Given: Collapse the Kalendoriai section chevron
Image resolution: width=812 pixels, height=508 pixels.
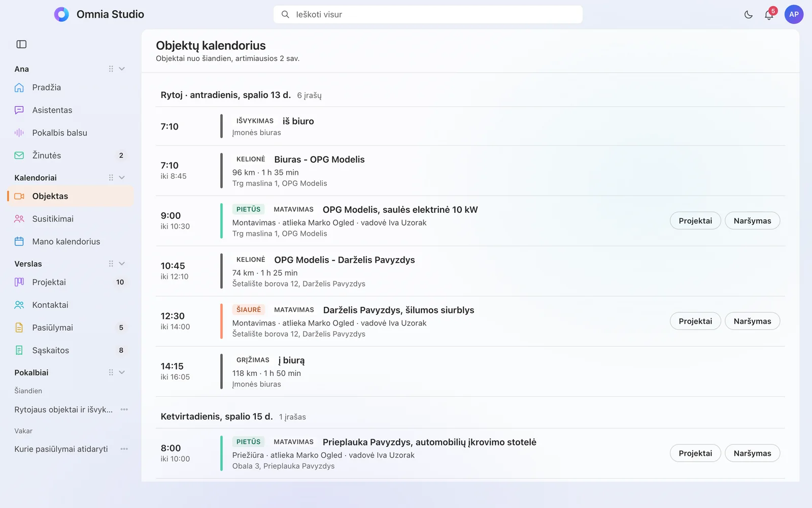Looking at the screenshot, I should (x=122, y=177).
